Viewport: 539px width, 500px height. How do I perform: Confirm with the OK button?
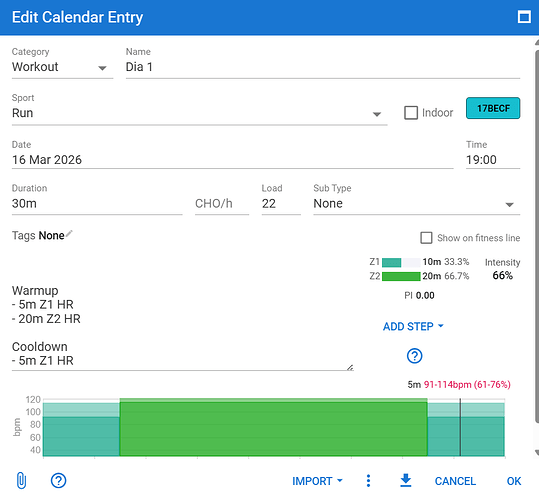point(514,481)
